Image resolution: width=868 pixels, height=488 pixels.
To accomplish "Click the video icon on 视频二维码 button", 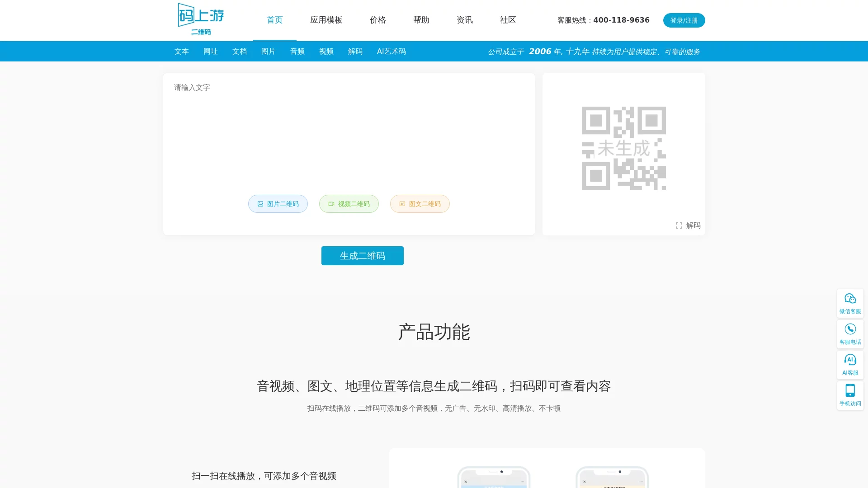I will point(331,204).
